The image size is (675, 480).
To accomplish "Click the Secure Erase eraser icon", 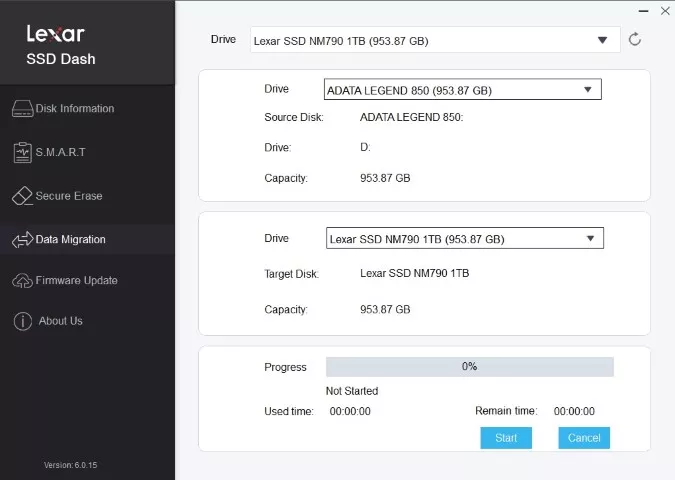I will [x=22, y=196].
